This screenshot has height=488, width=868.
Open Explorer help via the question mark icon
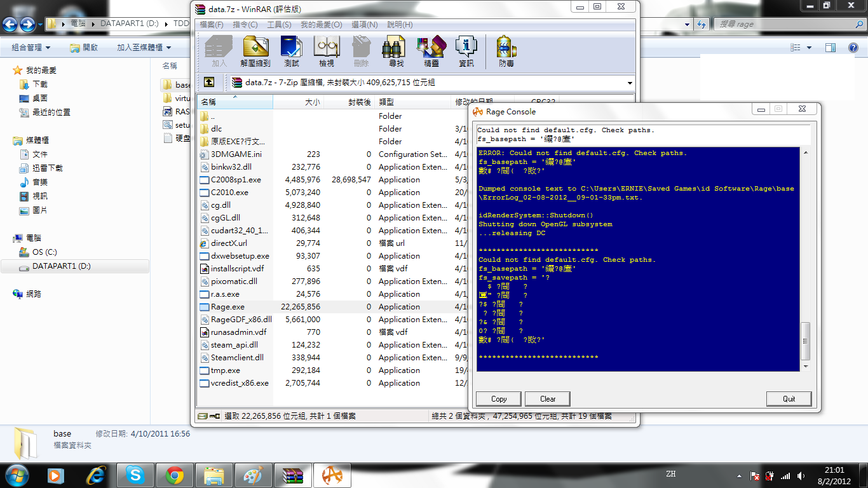[x=853, y=48]
